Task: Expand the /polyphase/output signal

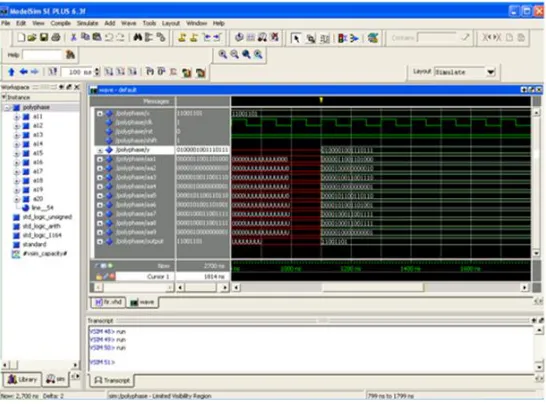Action: (100, 241)
